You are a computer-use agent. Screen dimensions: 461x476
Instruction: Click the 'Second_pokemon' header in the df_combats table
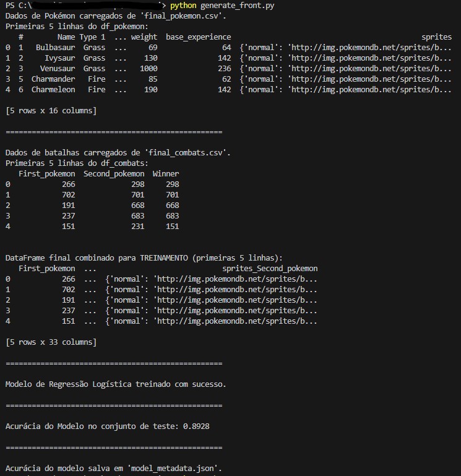point(114,174)
